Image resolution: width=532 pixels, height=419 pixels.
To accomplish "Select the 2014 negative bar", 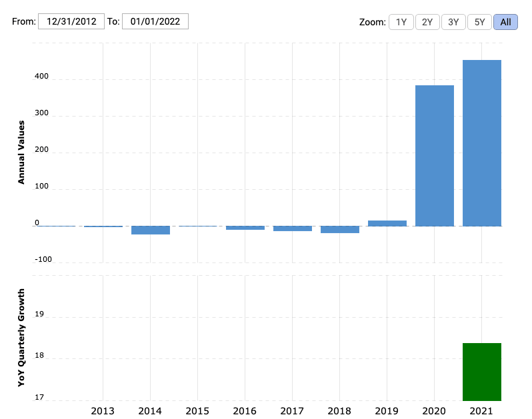I will 151,230.
